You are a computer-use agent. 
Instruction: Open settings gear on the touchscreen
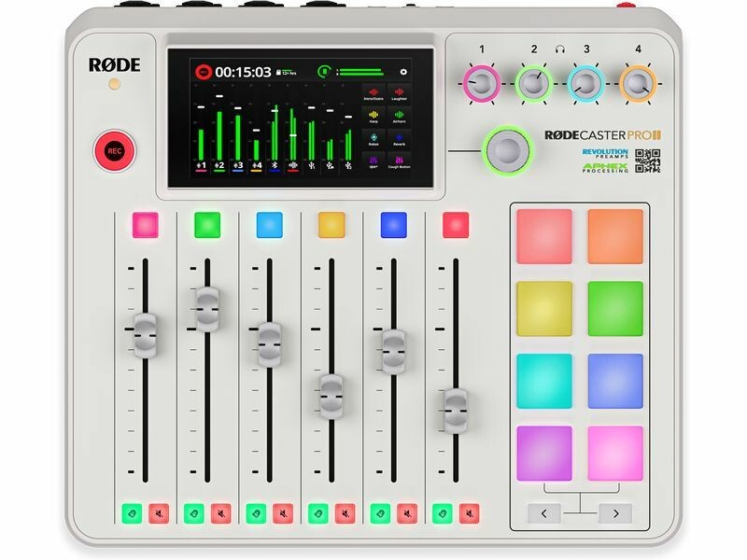(403, 72)
